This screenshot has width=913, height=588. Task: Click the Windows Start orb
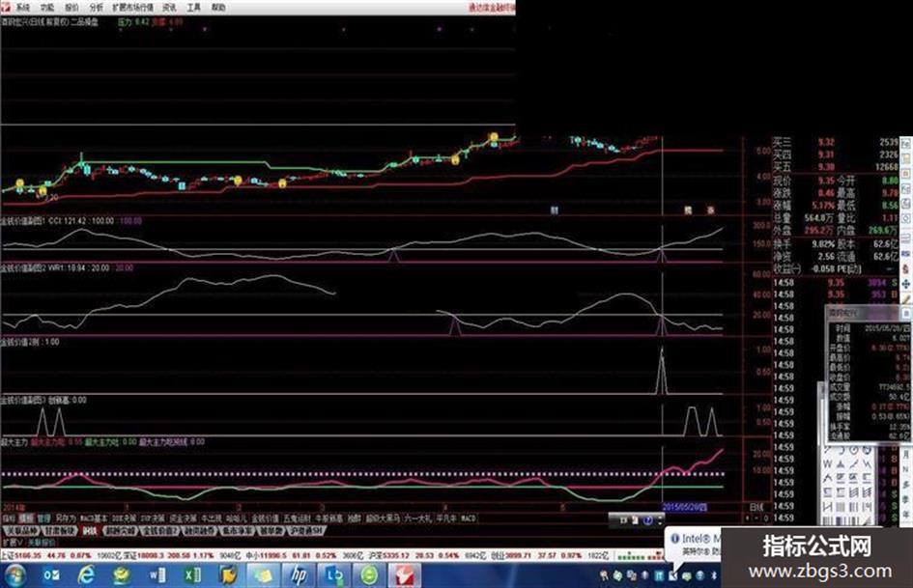pyautogui.click(x=14, y=575)
